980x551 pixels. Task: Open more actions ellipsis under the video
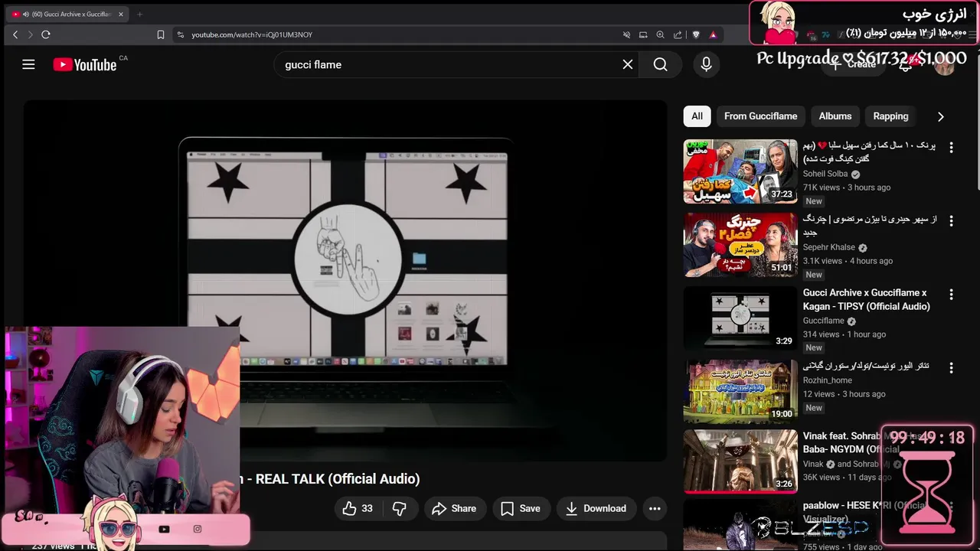click(655, 508)
